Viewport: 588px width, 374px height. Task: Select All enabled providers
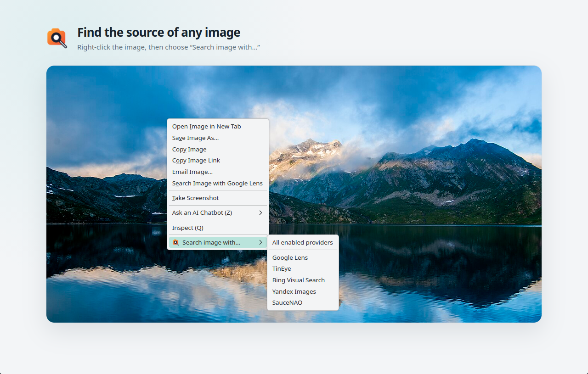pos(303,242)
